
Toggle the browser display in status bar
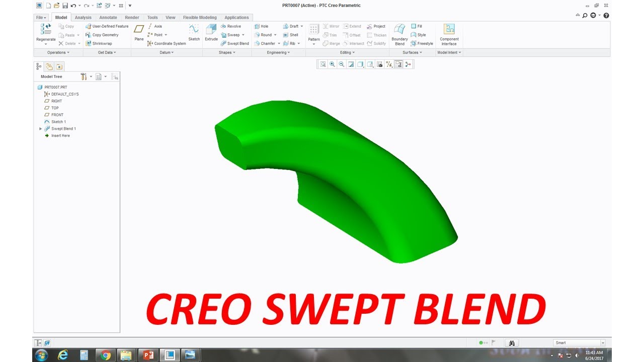point(47,343)
